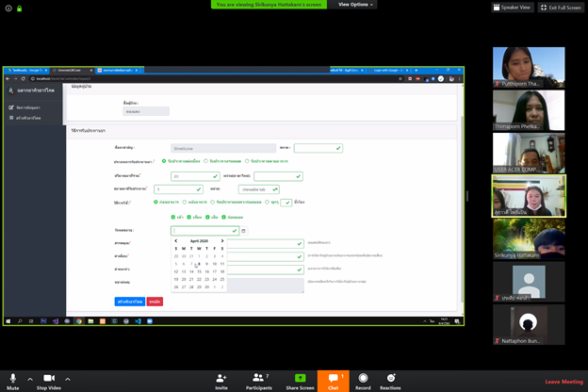The width and height of the screenshot is (588, 392).
Task: Click the Leave Meeting link
Action: (x=563, y=382)
